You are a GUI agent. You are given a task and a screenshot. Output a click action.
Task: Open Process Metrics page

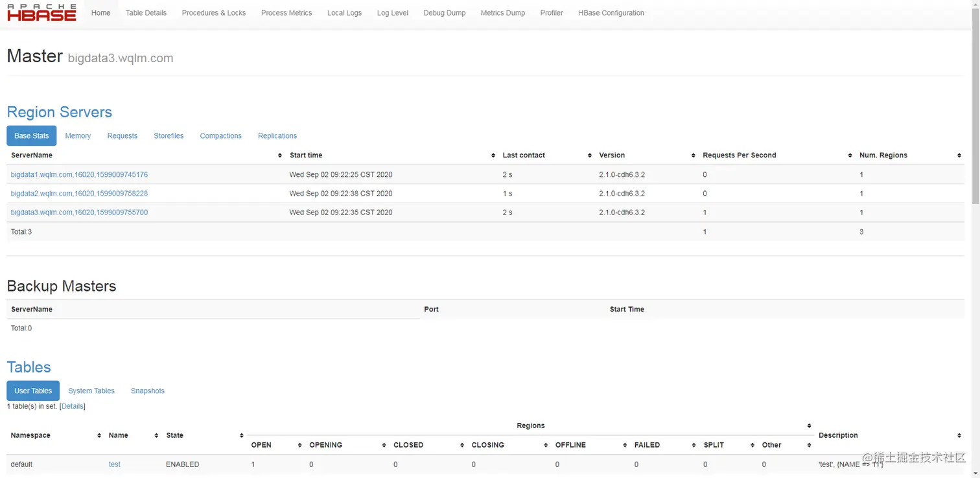pyautogui.click(x=286, y=13)
